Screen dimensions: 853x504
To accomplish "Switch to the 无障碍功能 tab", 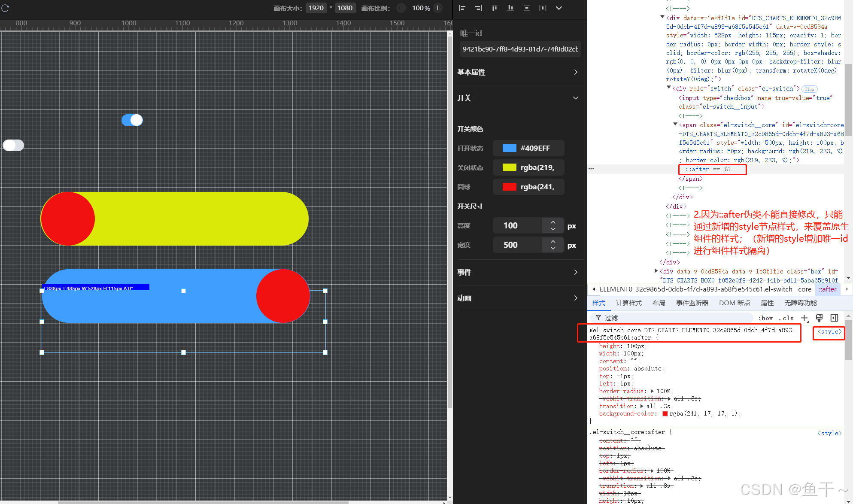I will pos(801,303).
